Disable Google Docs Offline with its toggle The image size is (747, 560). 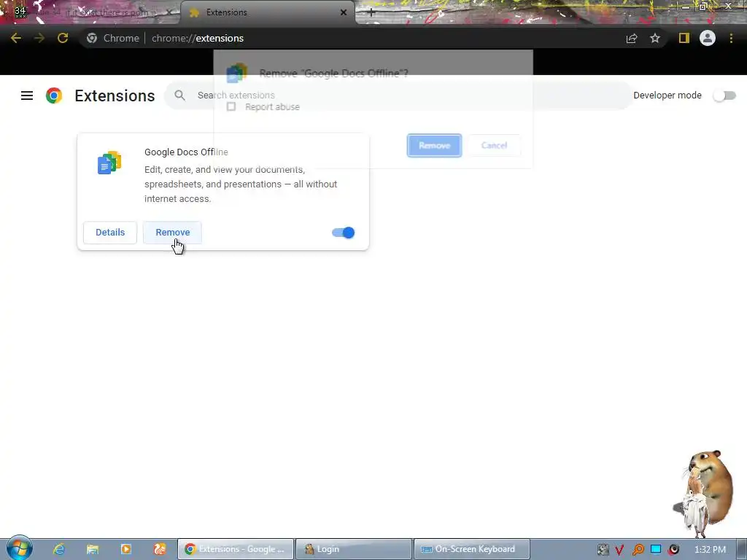(343, 233)
